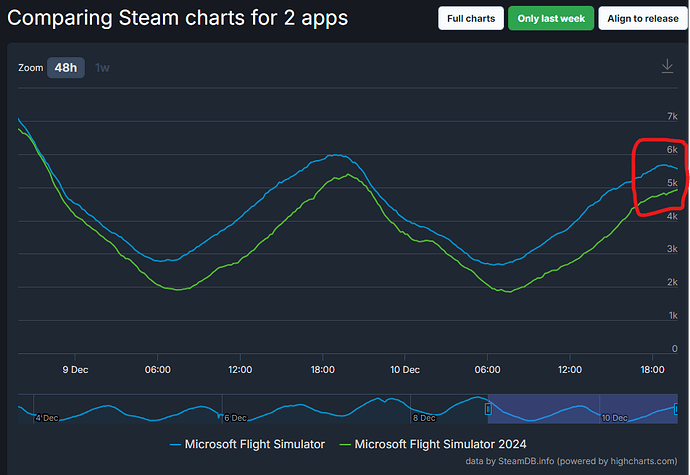Click the 4 Dec label in navigator
This screenshot has height=475, width=690.
coord(46,417)
